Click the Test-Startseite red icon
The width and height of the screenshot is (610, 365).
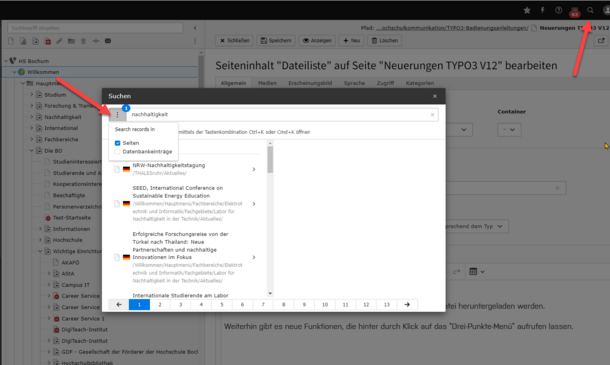pos(48,218)
